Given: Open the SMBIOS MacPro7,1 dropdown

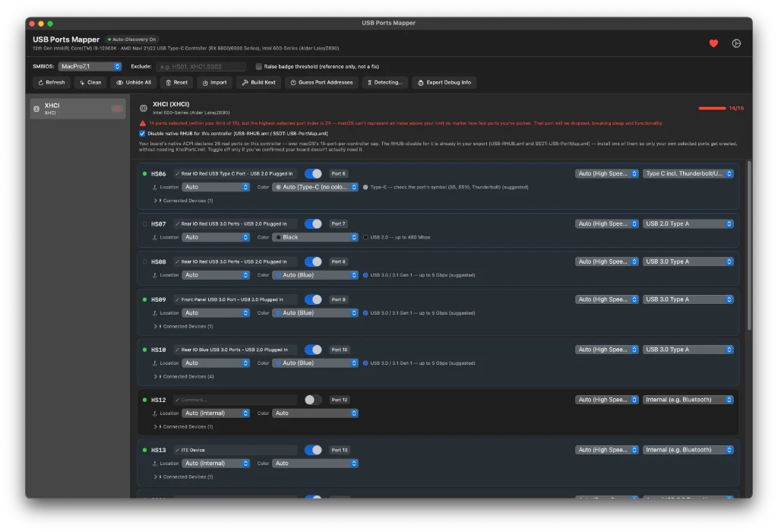Looking at the screenshot, I should pyautogui.click(x=90, y=67).
